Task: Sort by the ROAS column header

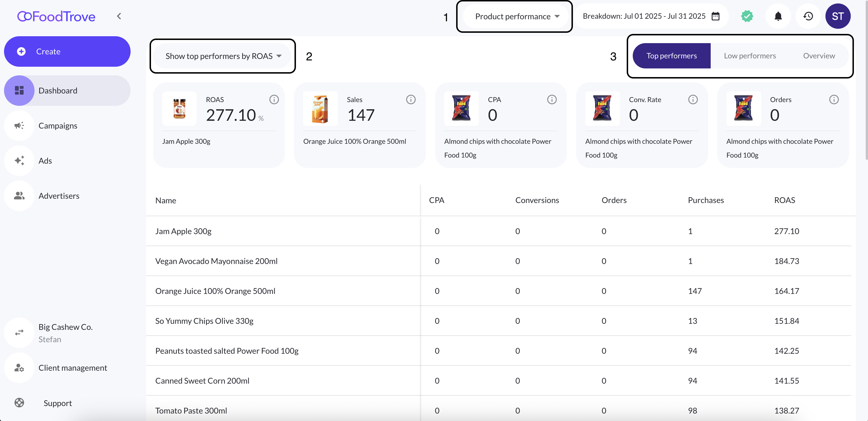Action: pos(784,200)
